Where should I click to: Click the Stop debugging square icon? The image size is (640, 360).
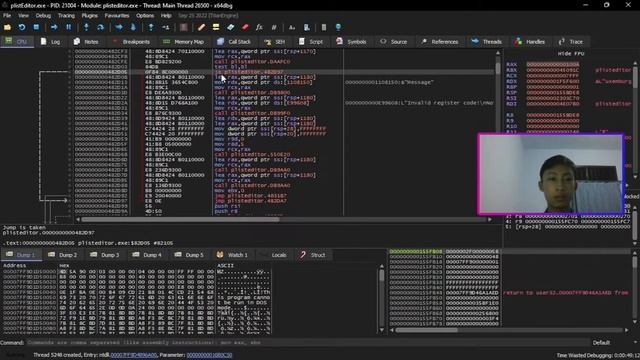(x=36, y=27)
